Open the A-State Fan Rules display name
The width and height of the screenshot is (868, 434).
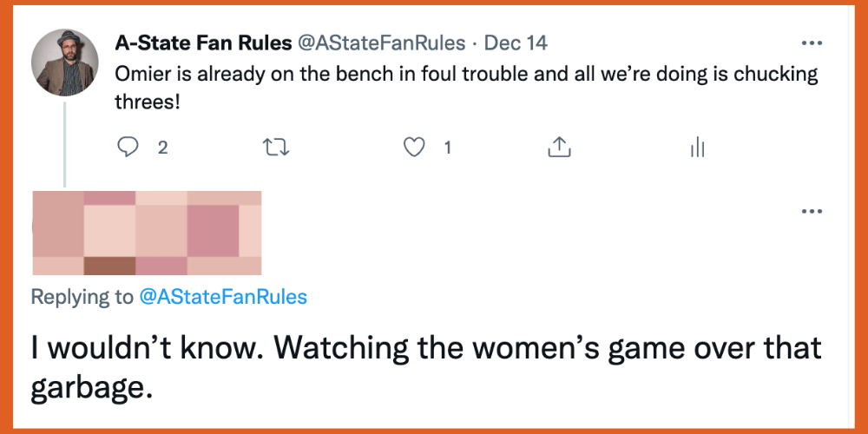(204, 43)
